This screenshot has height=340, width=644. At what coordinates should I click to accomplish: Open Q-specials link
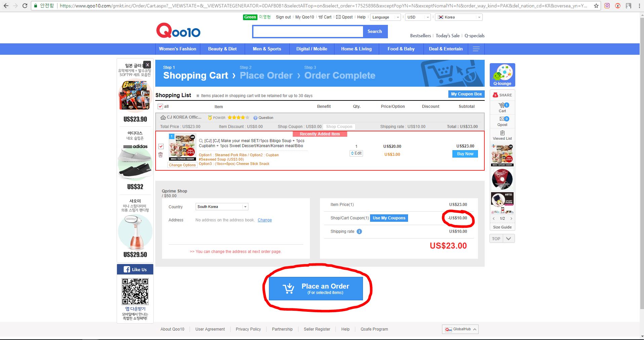pos(475,36)
